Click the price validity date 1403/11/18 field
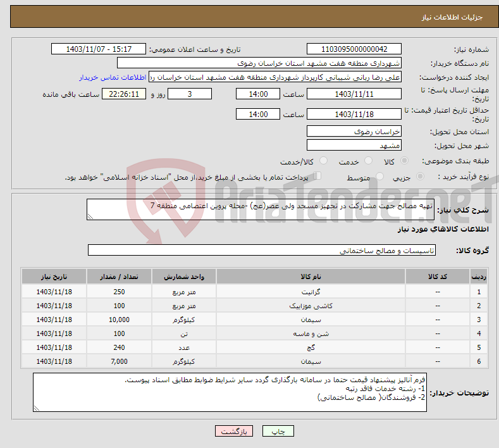499x448 pixels. [x=354, y=114]
